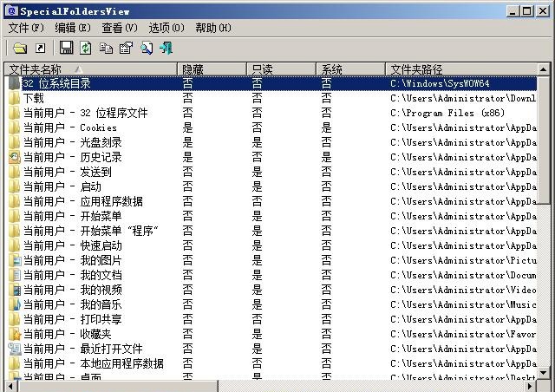555x392 pixels.
Task: Click the copy selected items icon
Action: tap(106, 48)
